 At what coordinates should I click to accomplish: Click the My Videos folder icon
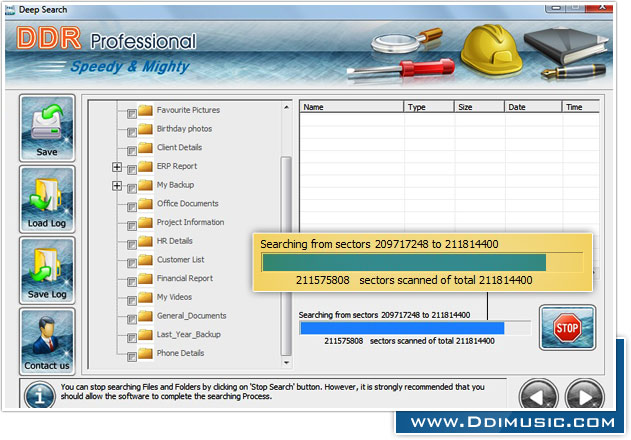(146, 297)
